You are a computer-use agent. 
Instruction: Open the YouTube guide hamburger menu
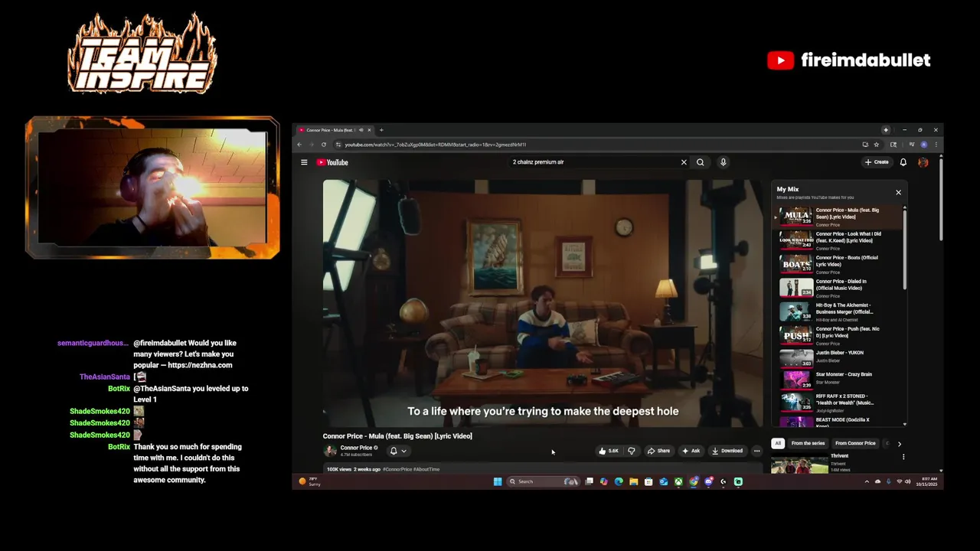click(304, 162)
